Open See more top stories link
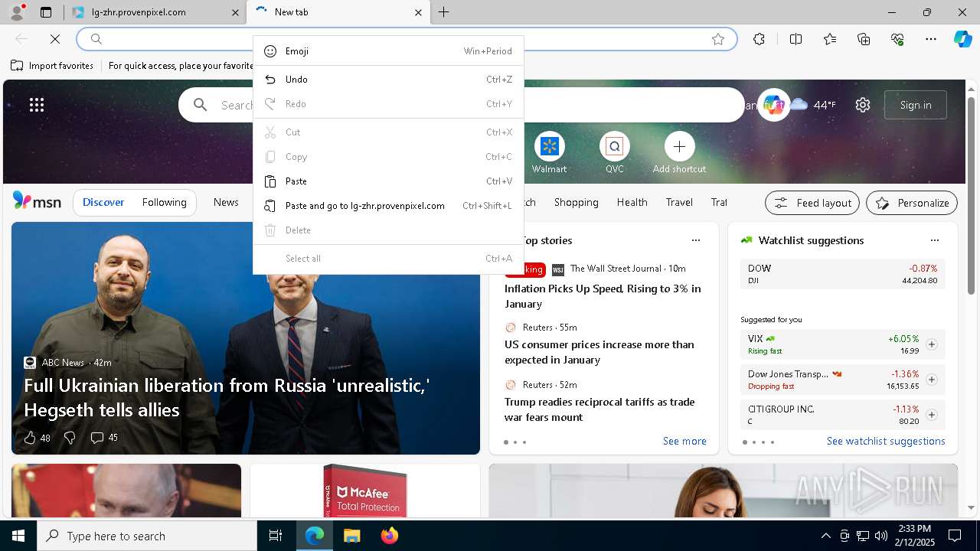This screenshot has height=551, width=980. [x=684, y=441]
